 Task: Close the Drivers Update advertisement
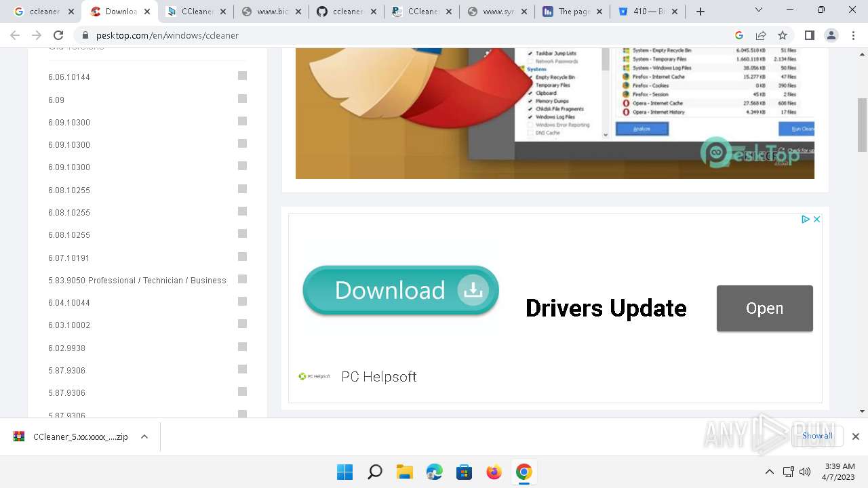(816, 219)
